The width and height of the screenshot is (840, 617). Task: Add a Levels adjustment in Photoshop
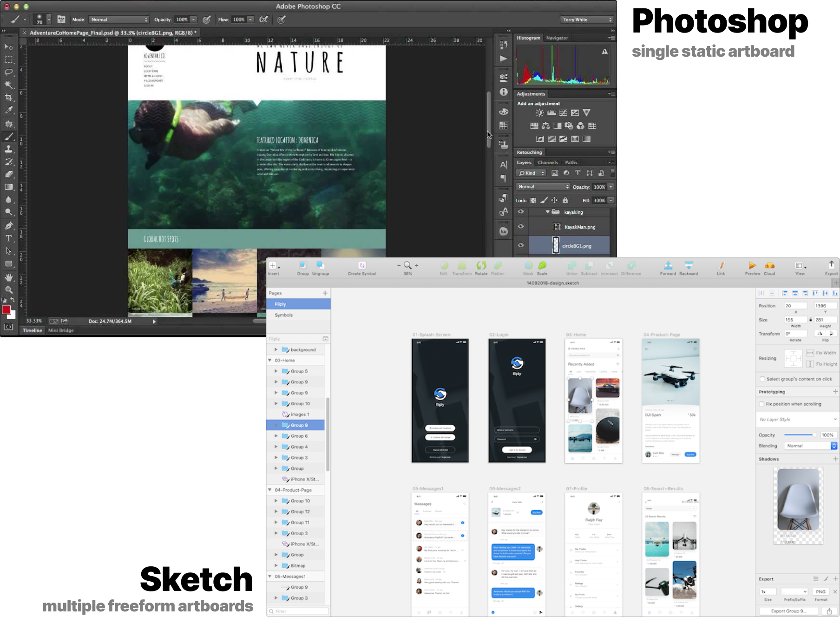click(x=551, y=112)
